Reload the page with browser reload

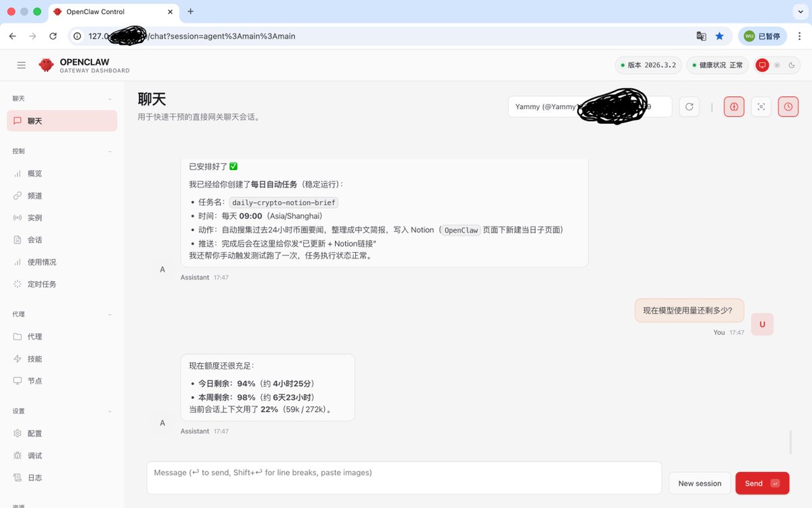point(53,36)
